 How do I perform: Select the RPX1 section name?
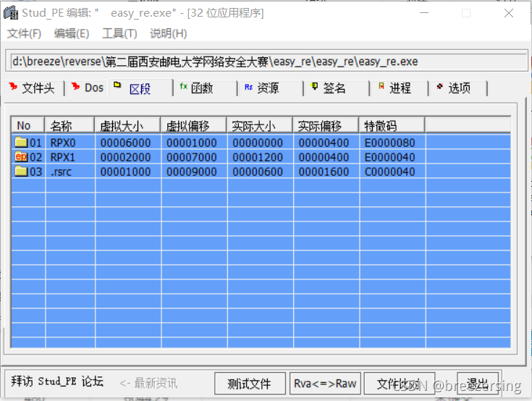[x=63, y=157]
